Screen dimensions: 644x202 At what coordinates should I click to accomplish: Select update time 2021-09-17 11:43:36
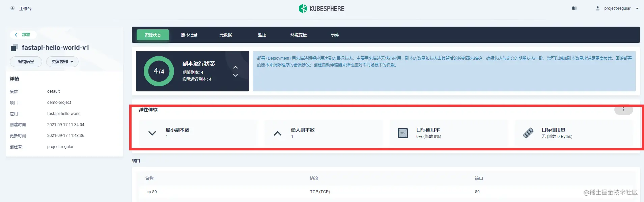[x=66, y=136]
